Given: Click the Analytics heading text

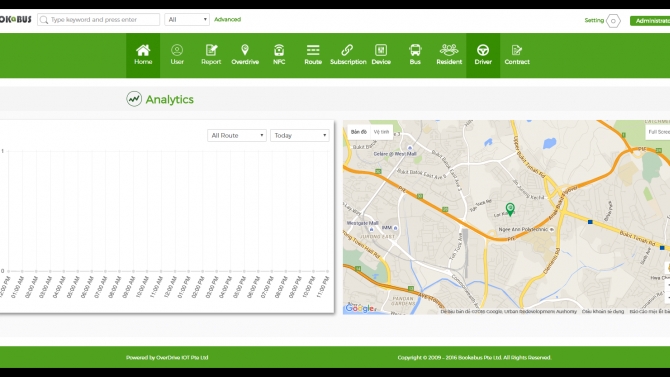Looking at the screenshot, I should click(x=170, y=99).
